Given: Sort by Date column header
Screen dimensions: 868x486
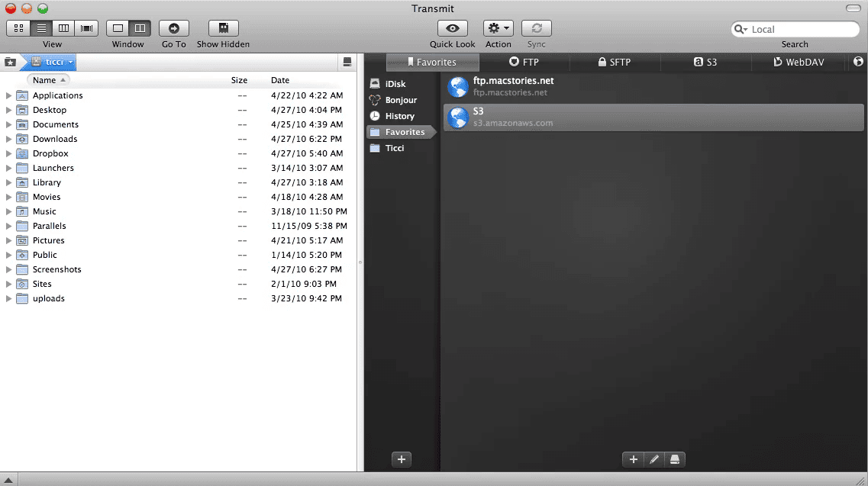Looking at the screenshot, I should coord(280,80).
